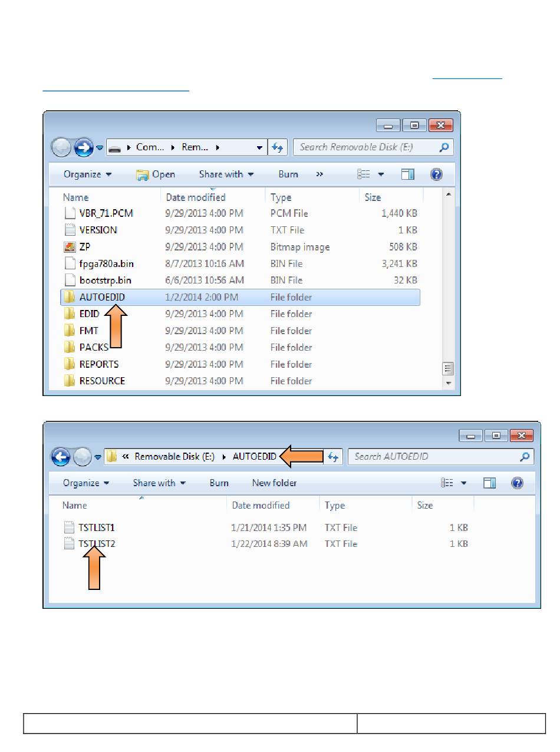The image size is (560, 752).
Task: Open Share with menu in Removable Disk window
Action: pos(226,174)
